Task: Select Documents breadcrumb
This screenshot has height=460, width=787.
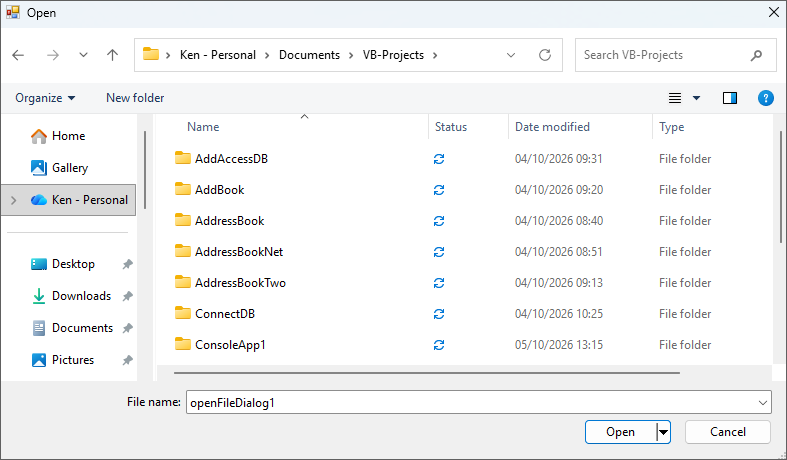Action: tap(309, 55)
